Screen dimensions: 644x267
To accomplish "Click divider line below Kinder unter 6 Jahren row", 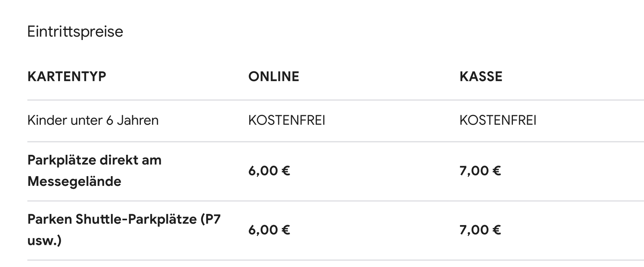I will pyautogui.click(x=335, y=142).
